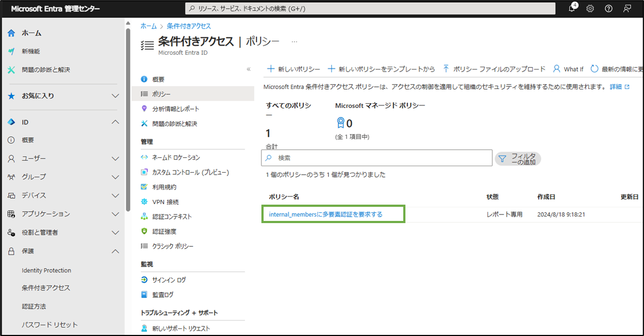Collapse the resource menu with double-chevron

248,69
